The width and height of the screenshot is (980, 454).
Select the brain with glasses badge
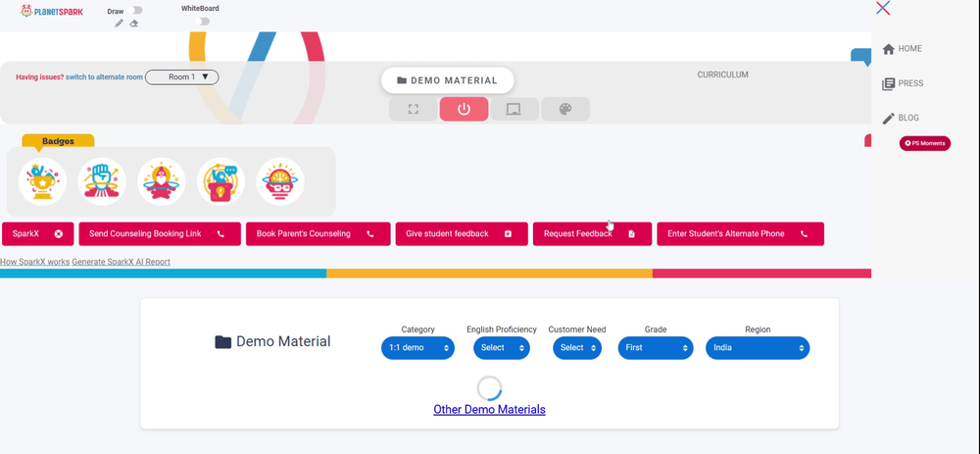(x=280, y=181)
